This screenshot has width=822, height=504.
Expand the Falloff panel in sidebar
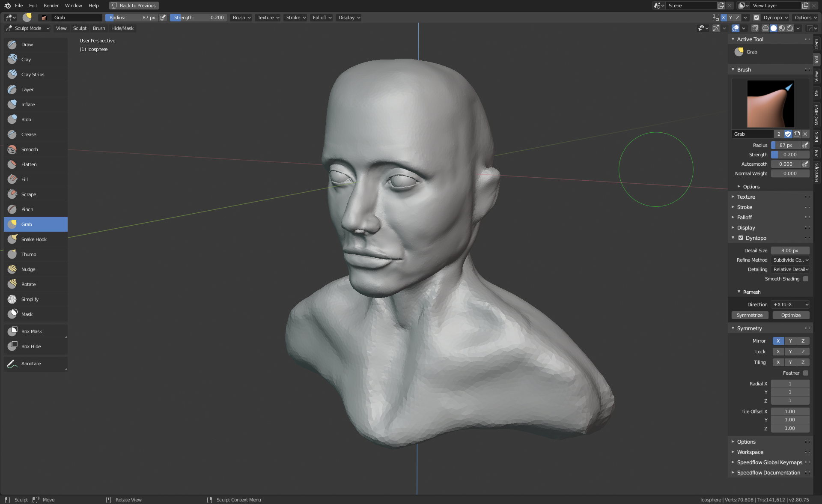(x=744, y=218)
